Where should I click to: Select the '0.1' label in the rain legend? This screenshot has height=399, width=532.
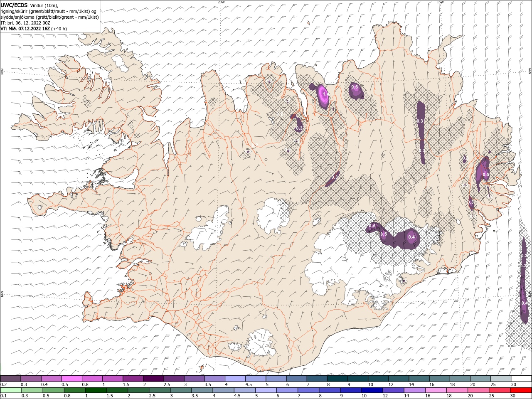coord(3,396)
